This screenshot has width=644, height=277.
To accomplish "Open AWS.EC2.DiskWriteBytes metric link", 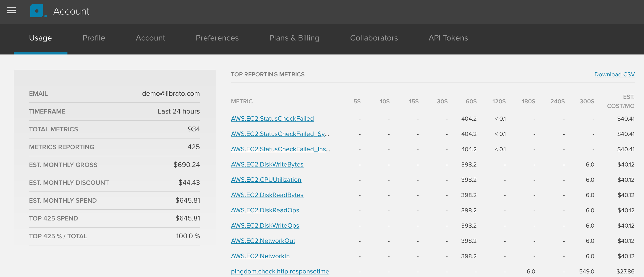I will point(267,164).
